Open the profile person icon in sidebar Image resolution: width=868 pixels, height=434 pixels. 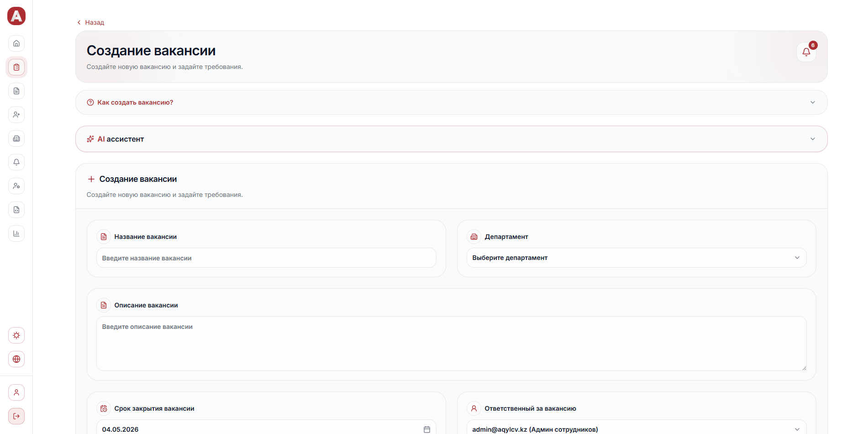click(x=16, y=392)
